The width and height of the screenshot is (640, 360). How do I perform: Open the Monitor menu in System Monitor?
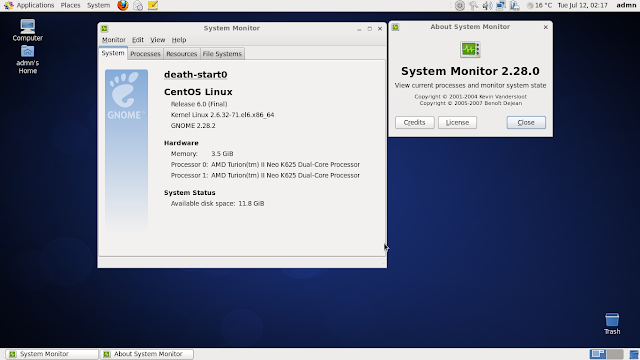[113, 40]
